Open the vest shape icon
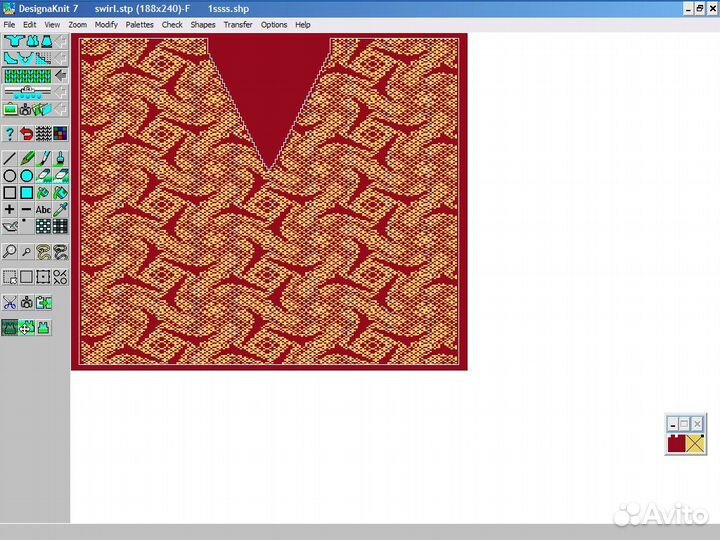Screen dimensions: 720x540 32,41
